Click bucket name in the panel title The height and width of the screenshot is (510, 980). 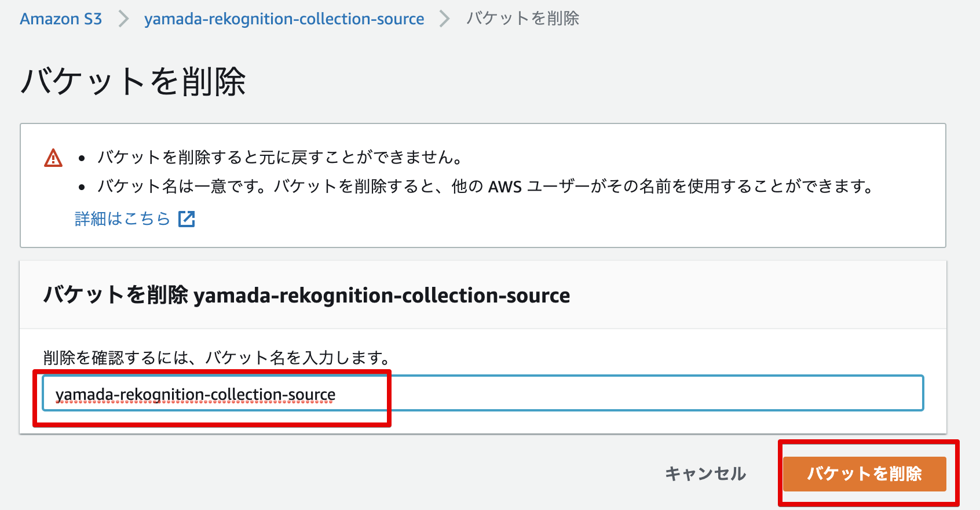382,296
